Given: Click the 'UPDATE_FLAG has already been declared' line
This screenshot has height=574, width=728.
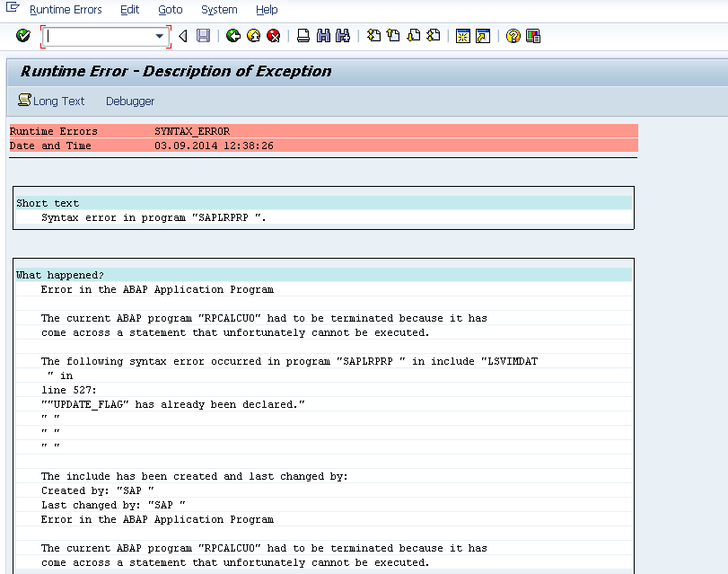Looking at the screenshot, I should click(172, 404).
